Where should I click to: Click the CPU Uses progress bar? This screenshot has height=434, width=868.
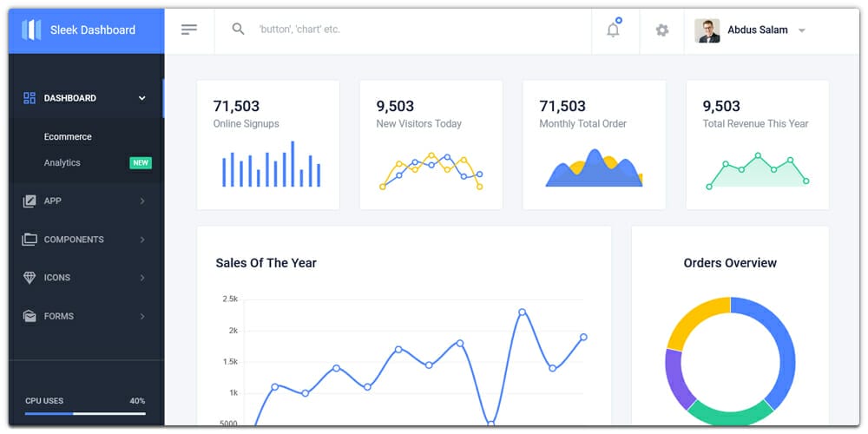[x=85, y=413]
